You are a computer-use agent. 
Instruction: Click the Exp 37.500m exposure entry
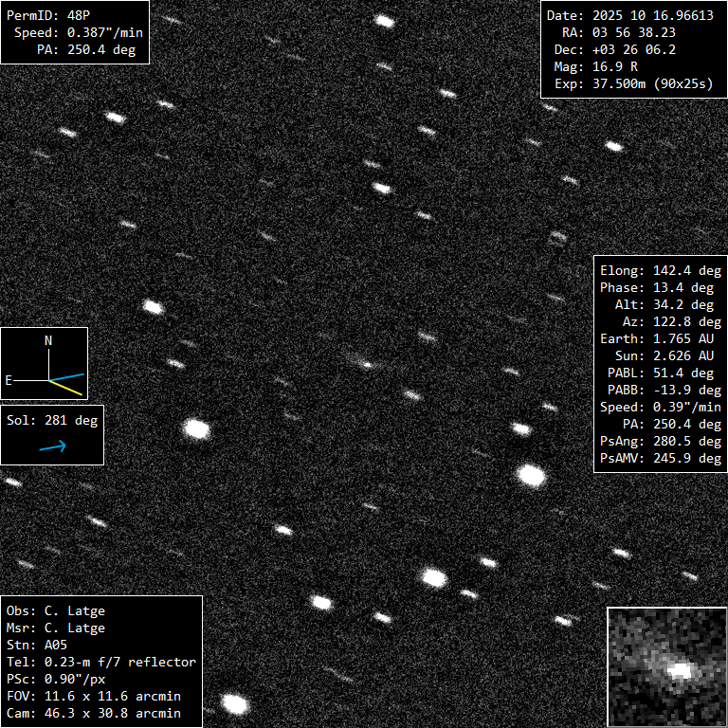tap(652, 84)
